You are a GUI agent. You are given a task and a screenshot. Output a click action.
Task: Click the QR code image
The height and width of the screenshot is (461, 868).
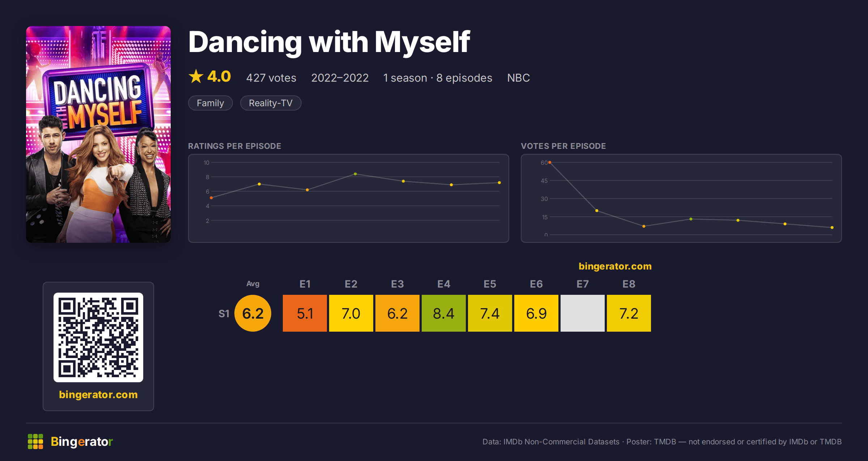[x=98, y=337]
